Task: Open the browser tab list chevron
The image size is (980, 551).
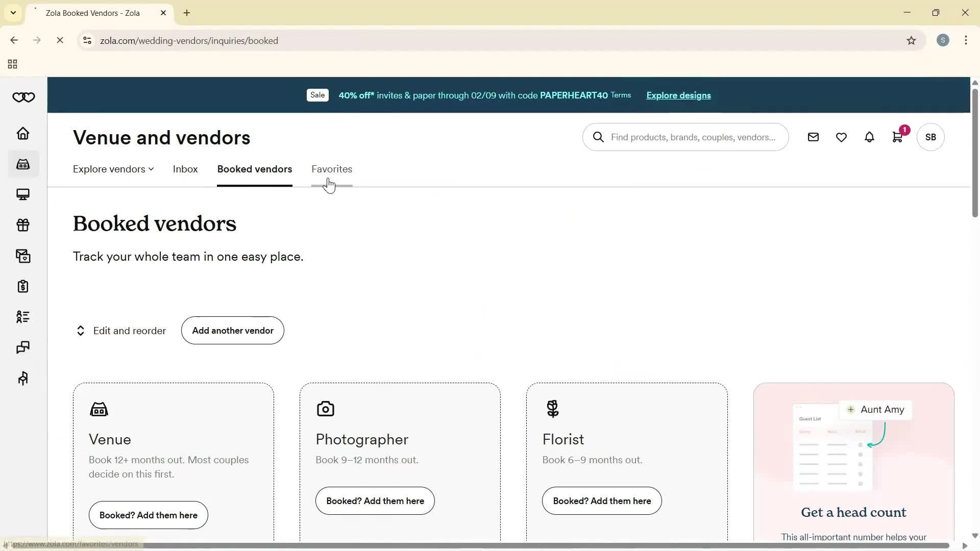Action: click(13, 13)
